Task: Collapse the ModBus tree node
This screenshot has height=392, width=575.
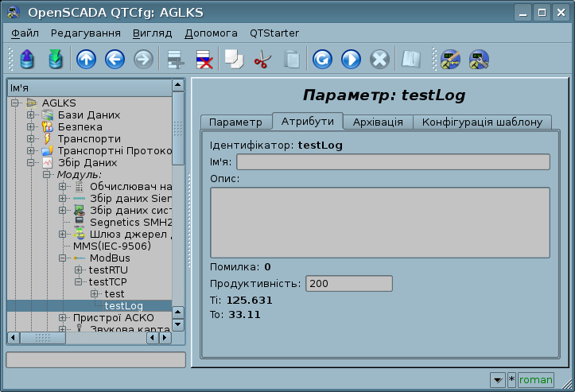Action: coord(63,258)
